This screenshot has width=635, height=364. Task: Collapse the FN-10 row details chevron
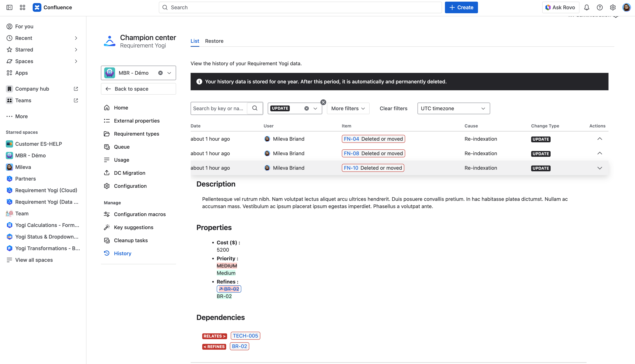pos(599,168)
